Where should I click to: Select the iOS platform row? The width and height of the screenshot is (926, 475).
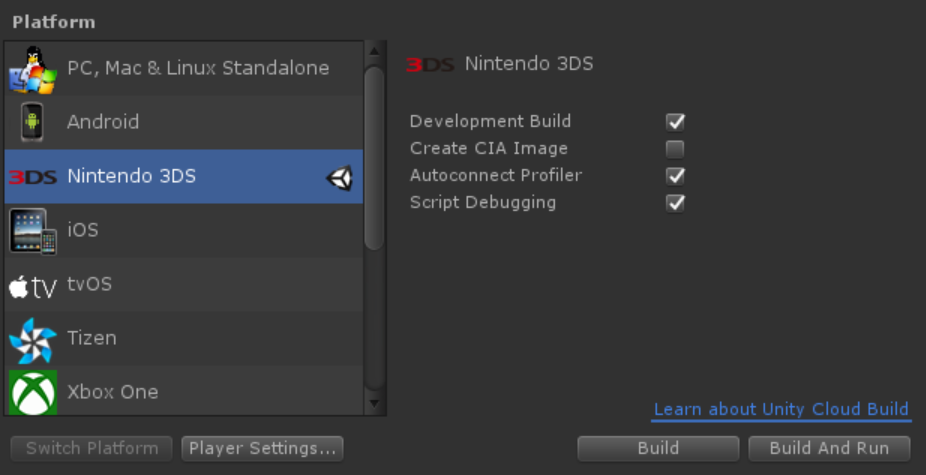pyautogui.click(x=184, y=230)
